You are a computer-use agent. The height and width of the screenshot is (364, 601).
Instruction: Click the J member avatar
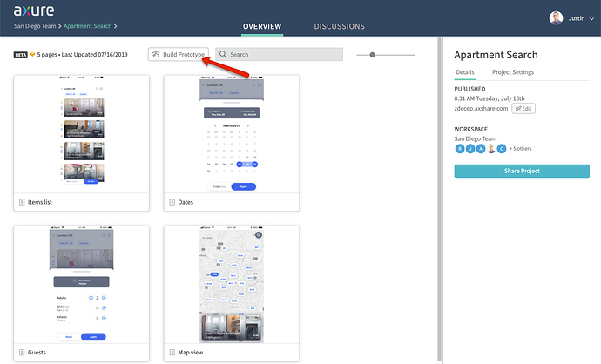470,149
